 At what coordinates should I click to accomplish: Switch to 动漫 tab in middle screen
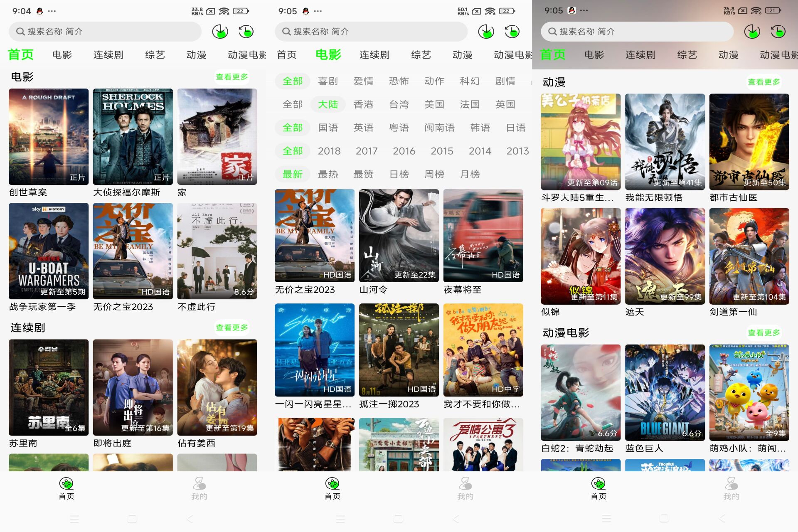click(x=463, y=55)
